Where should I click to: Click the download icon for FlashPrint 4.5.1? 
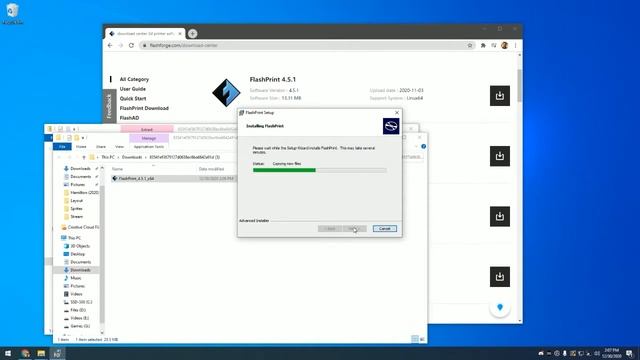point(500,96)
